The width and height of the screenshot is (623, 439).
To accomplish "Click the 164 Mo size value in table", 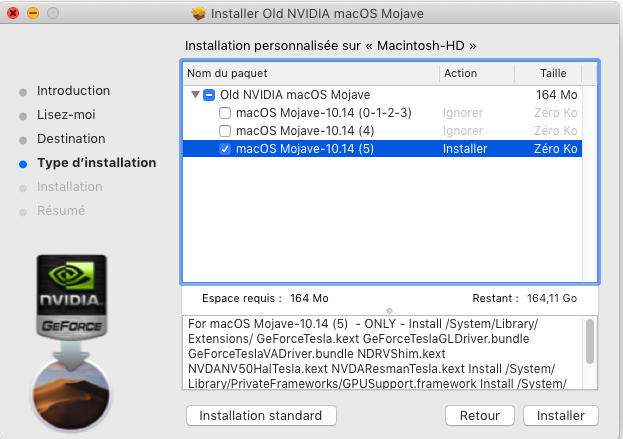I will [x=556, y=95].
